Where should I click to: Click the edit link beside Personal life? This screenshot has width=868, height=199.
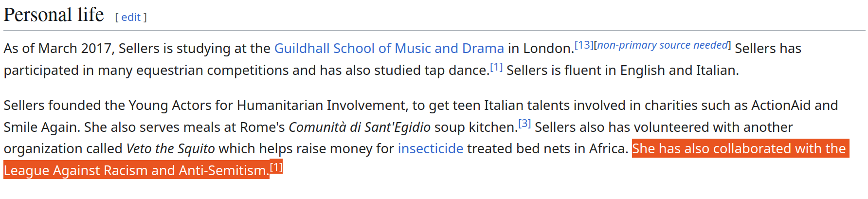(130, 18)
